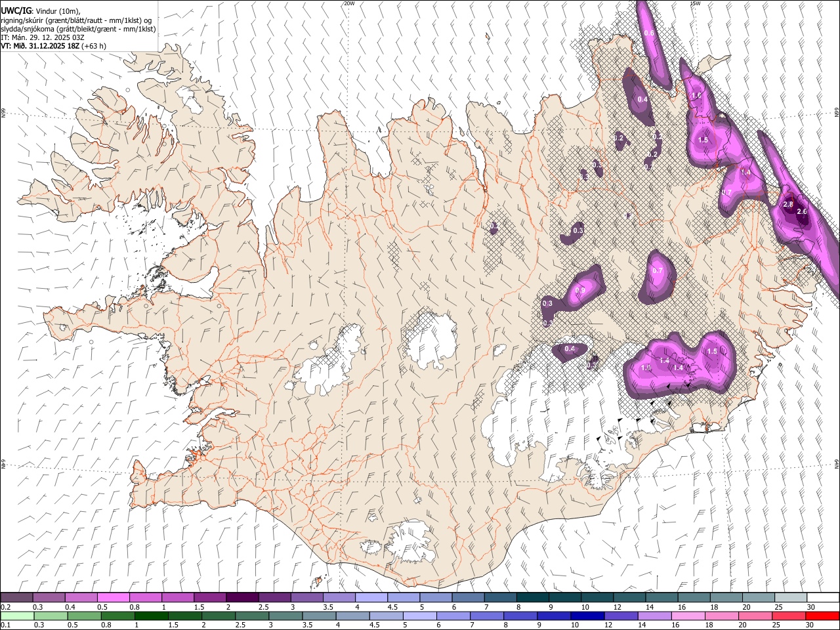Pick the dark teal swatch between 8 and 9 in the upper scale
840x630 pixels.
click(x=532, y=598)
